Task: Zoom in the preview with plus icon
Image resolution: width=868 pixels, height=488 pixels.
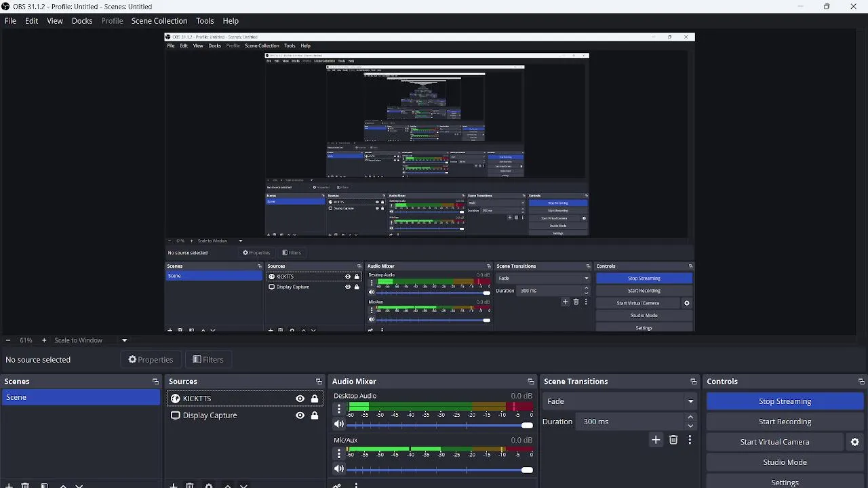Action: 44,340
